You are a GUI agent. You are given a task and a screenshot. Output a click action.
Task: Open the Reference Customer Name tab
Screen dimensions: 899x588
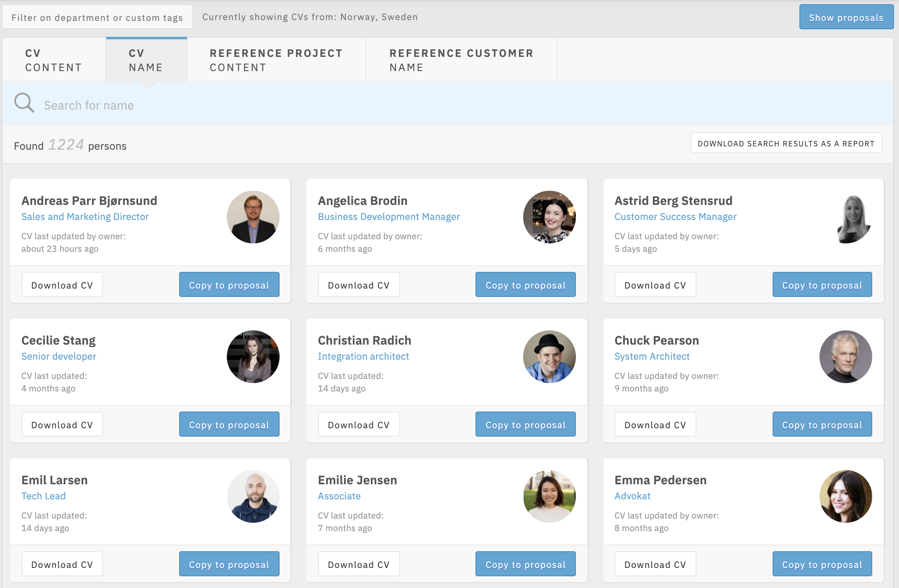click(462, 60)
